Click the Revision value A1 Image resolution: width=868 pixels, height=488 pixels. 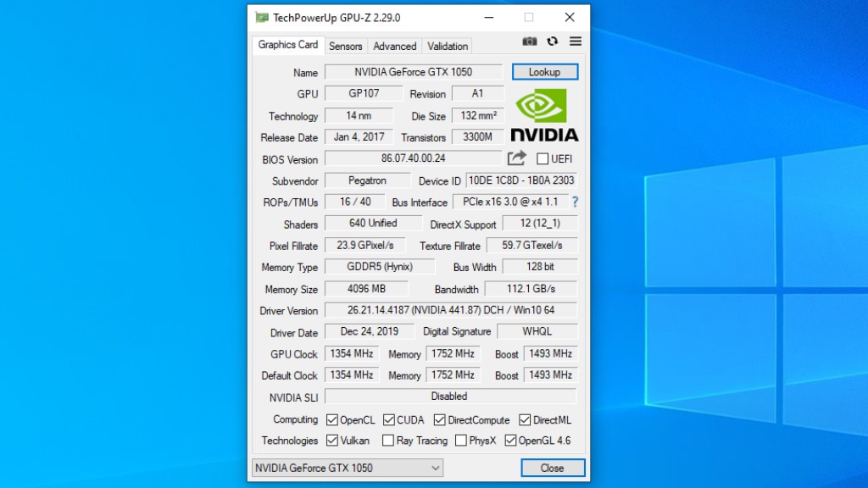point(478,93)
